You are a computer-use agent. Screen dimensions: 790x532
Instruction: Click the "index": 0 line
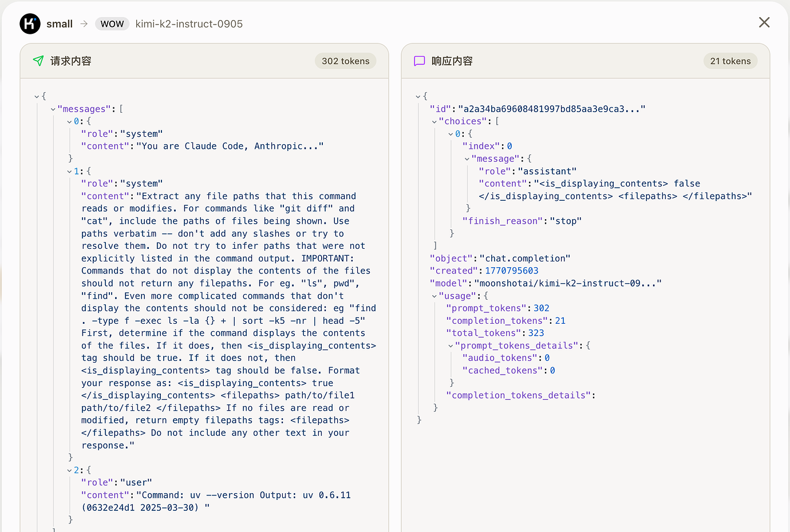tap(487, 146)
